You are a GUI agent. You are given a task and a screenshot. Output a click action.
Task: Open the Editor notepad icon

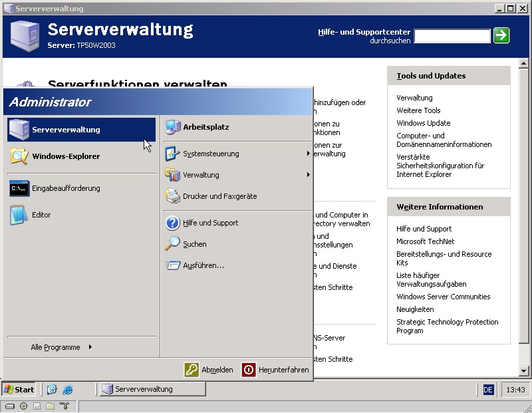19,215
